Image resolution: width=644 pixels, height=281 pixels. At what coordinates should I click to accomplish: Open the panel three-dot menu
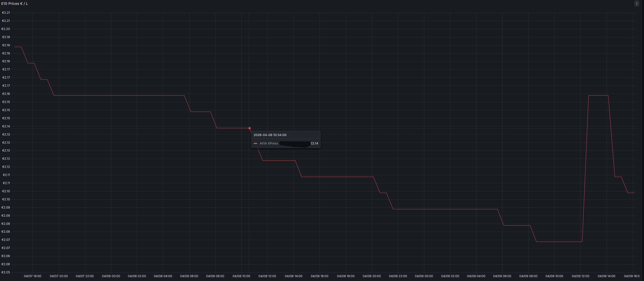tap(637, 4)
